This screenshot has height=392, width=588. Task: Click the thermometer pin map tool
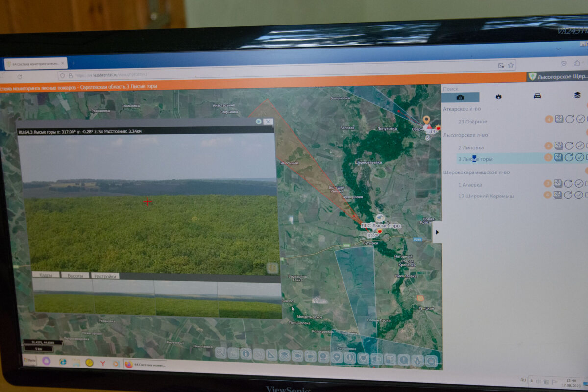[x=350, y=358]
